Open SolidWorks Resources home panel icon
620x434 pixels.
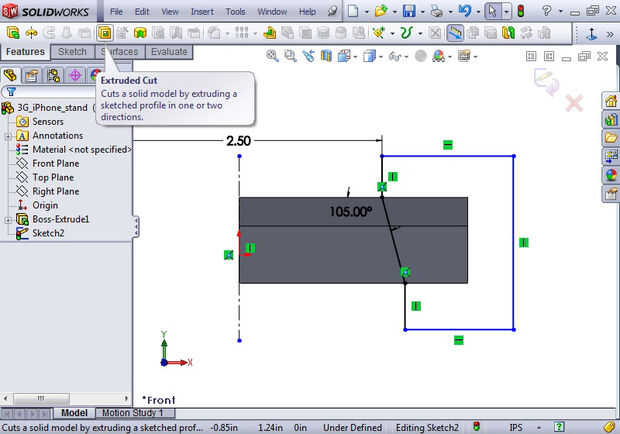point(611,101)
